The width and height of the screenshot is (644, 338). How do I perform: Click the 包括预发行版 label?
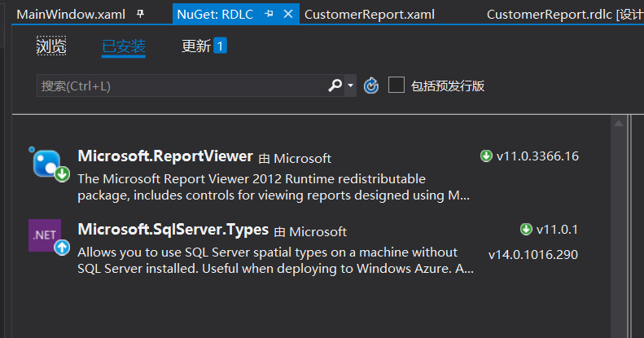point(448,86)
